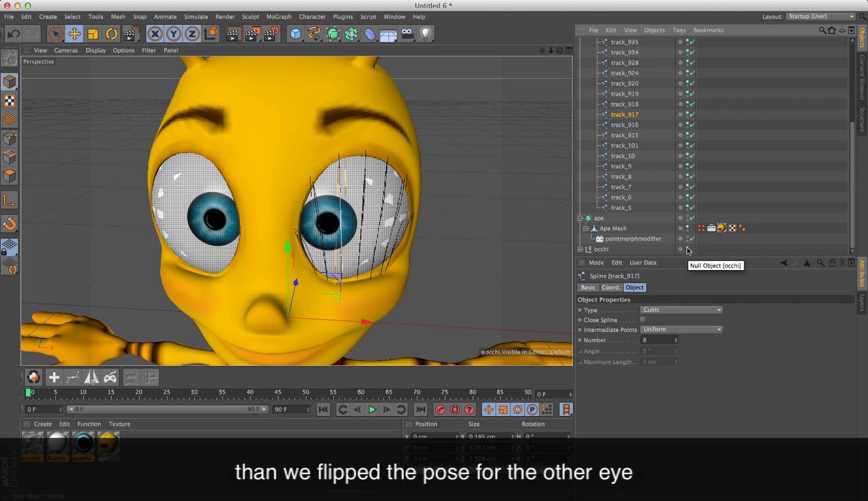This screenshot has width=868, height=501.
Task: Click the timeline preview range slider bar
Action: point(167,409)
